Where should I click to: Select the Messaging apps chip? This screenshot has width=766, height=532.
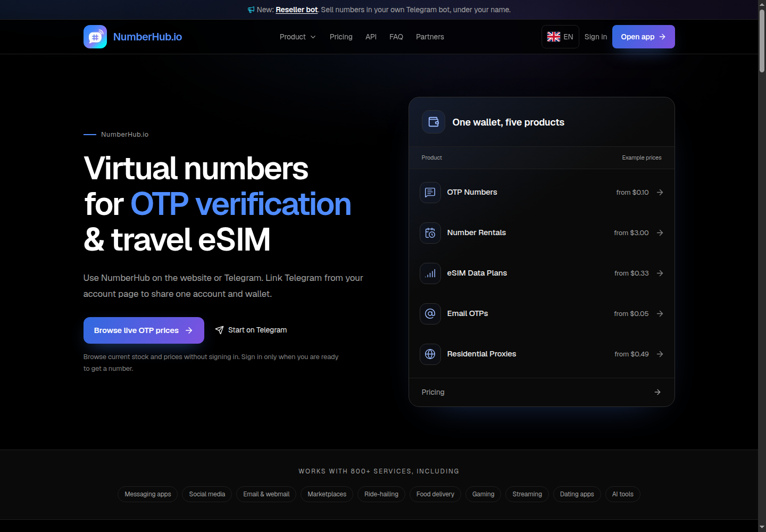pos(148,494)
